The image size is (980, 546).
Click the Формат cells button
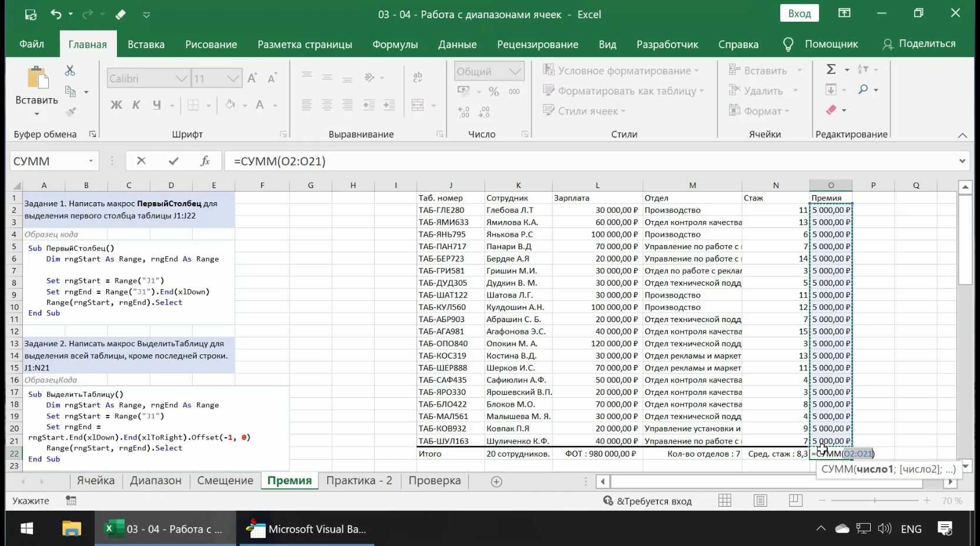click(x=759, y=110)
